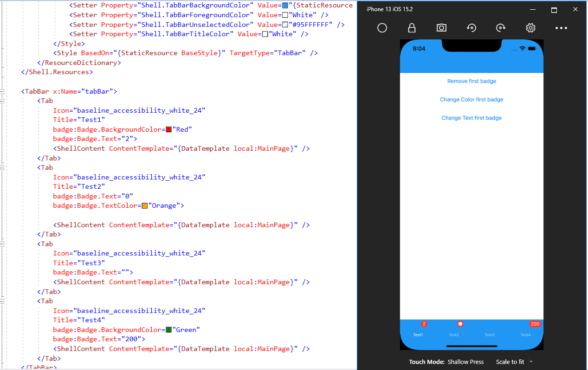588x370 pixels.
Task: Maximize the iPhone 13 simulator window
Action: pos(554,10)
